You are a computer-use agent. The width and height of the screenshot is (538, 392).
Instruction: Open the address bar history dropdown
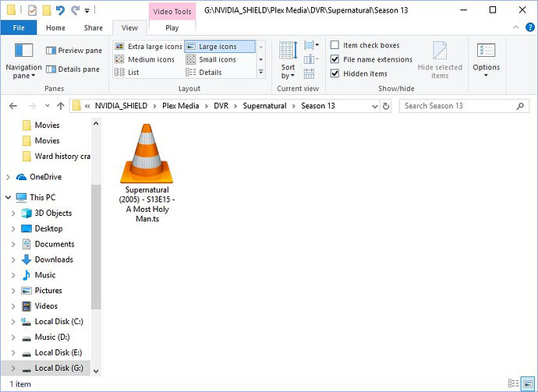pyautogui.click(x=375, y=106)
